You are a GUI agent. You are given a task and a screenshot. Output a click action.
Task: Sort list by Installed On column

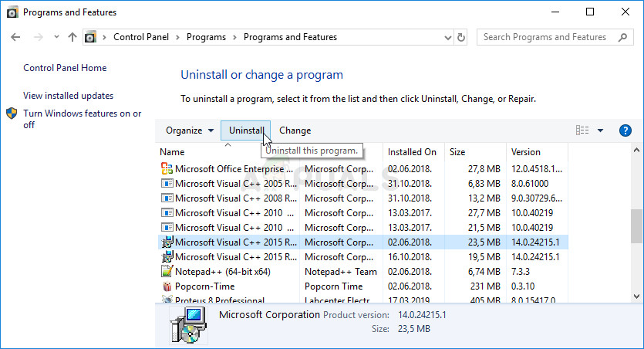tap(412, 152)
